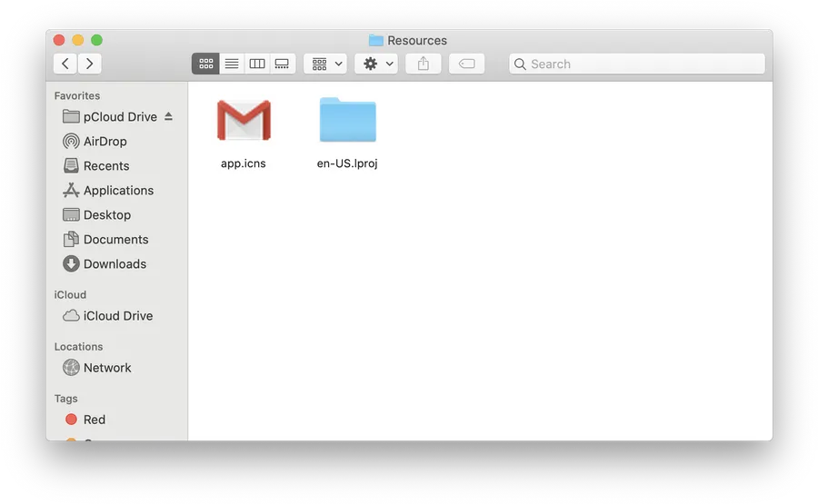
Task: Click the Tags section header
Action: tap(65, 399)
